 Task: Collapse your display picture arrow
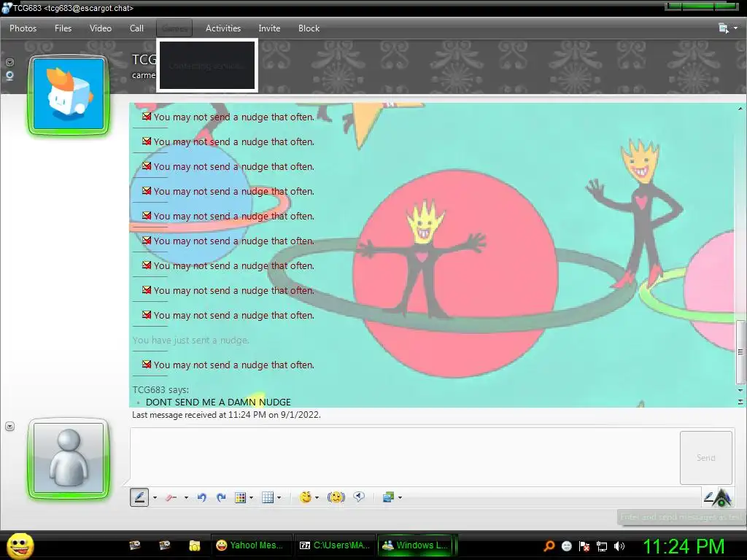9,426
